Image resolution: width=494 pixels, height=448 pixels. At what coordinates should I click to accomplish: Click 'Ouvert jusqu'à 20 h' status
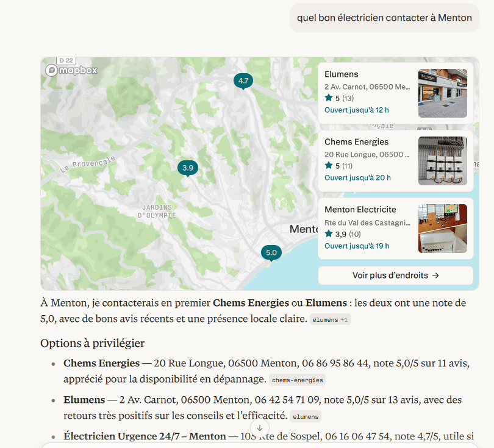point(357,178)
